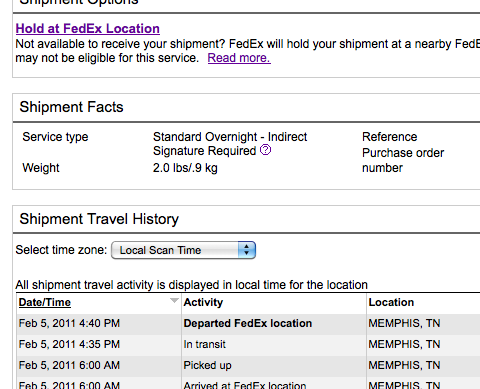Screen dimensions: 480x389
Task: Open the Hold at FedEx Location link
Action: point(88,29)
